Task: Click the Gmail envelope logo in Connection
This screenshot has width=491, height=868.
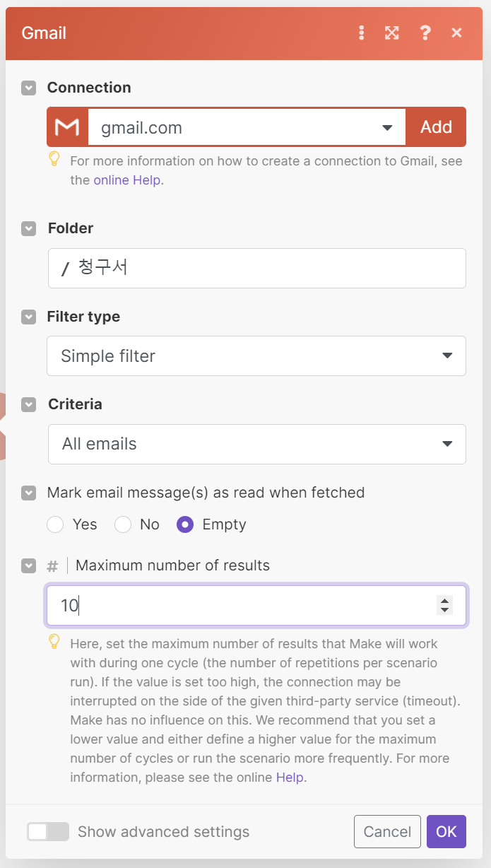Action: click(67, 127)
